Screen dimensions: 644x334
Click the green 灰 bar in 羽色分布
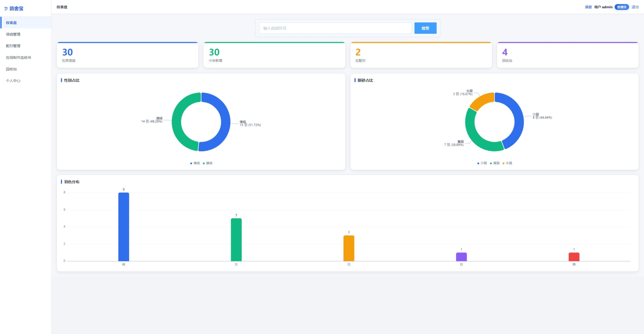click(x=236, y=240)
